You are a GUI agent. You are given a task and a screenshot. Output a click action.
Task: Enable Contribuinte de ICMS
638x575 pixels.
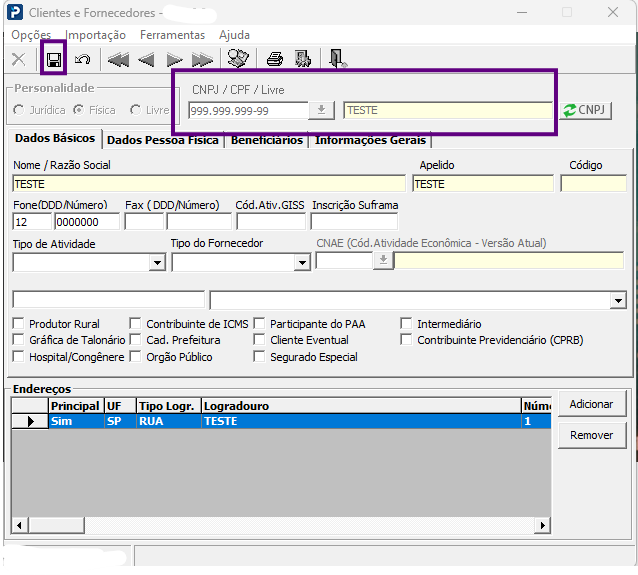135,324
